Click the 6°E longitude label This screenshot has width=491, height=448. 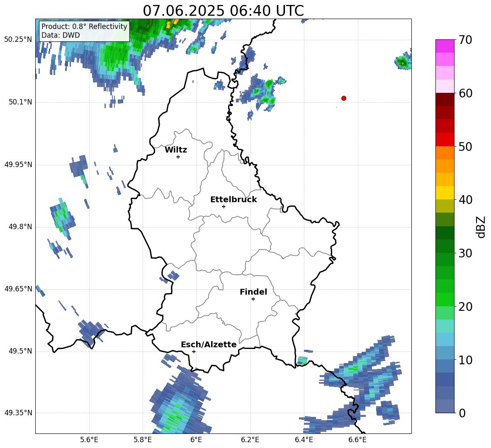pos(196,440)
